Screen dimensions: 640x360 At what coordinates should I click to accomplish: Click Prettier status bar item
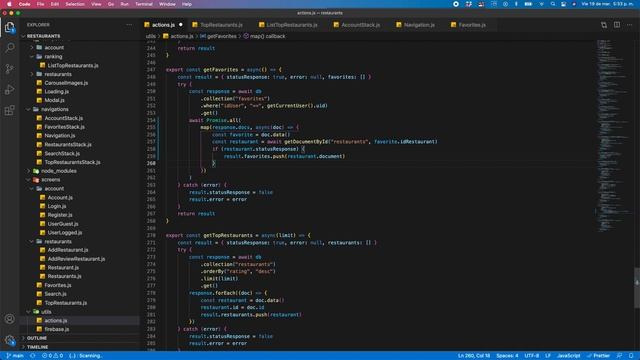coord(598,356)
